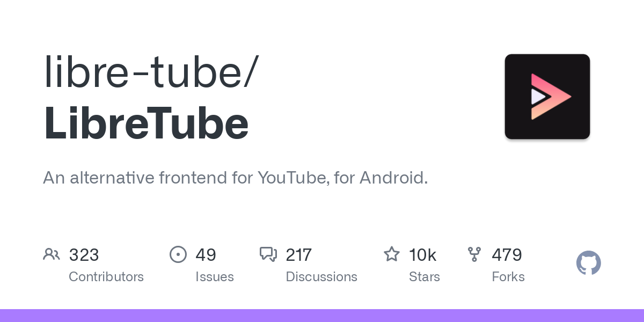Click the GitHub Octocat logo
644x322 pixels.
(588, 264)
